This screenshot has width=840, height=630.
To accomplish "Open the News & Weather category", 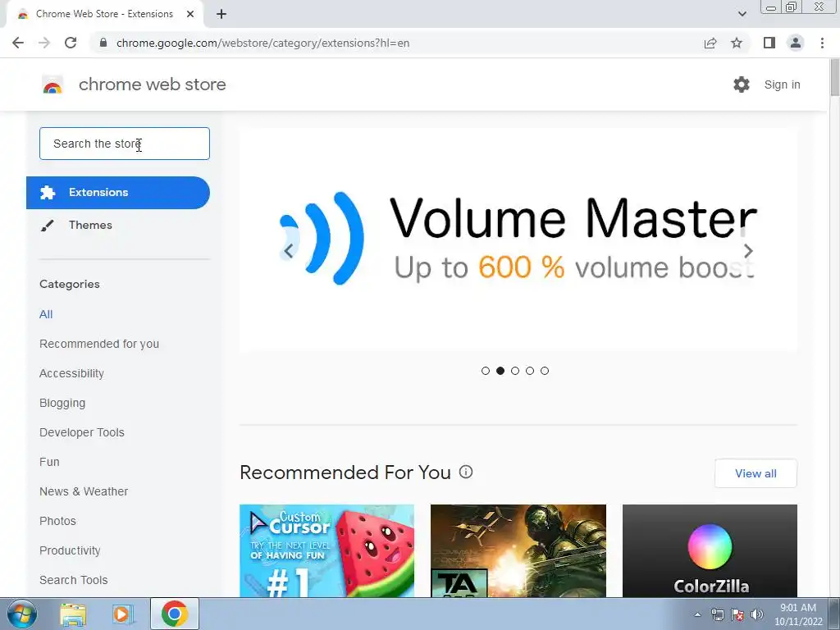I will coord(84,491).
